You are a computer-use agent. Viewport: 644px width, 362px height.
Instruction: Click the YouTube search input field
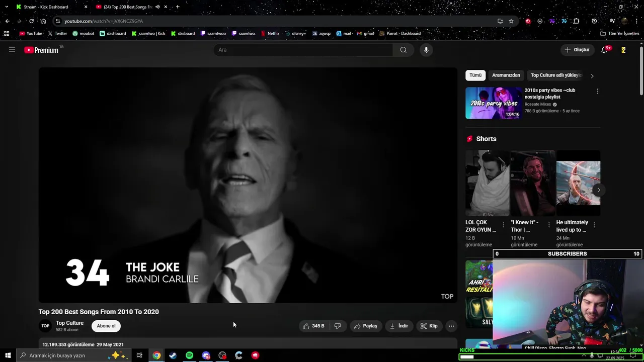303,50
